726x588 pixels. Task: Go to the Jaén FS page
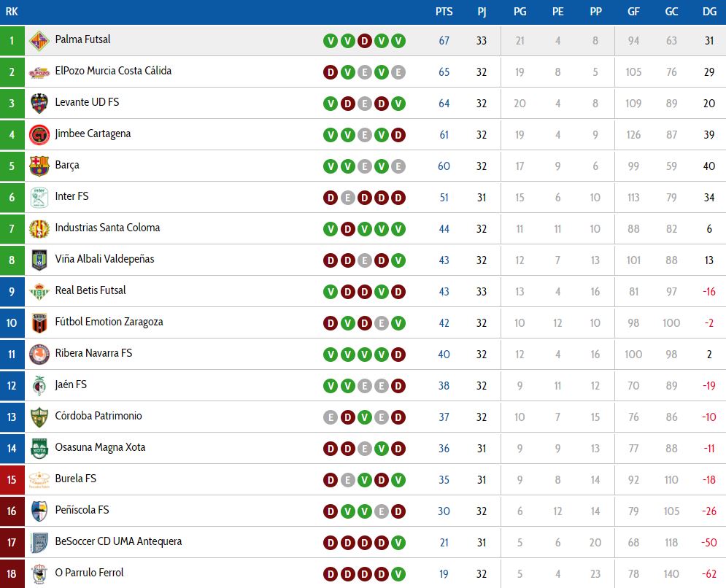71,384
